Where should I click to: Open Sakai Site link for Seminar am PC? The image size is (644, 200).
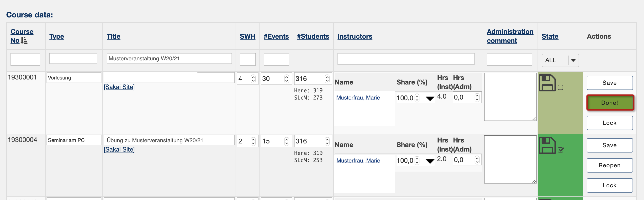coord(119,149)
